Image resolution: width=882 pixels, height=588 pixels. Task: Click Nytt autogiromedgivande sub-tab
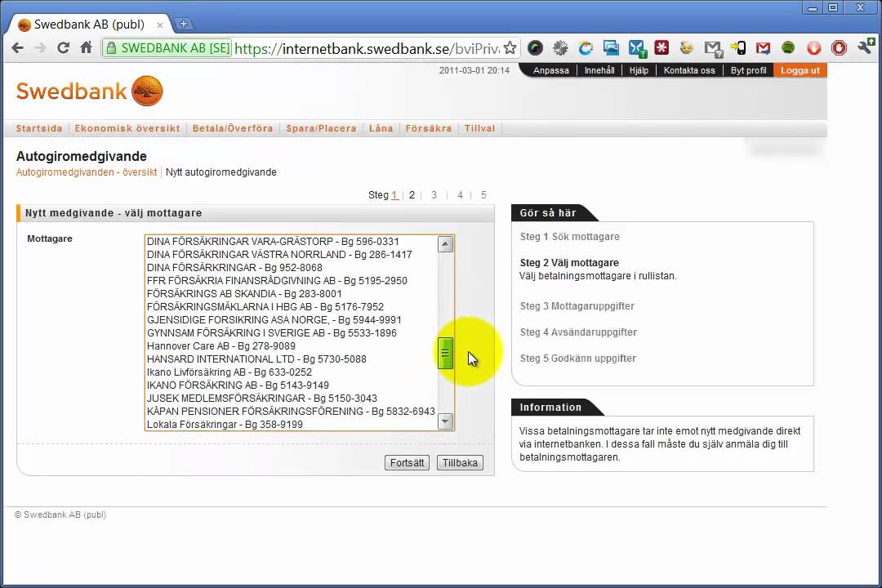tap(221, 172)
